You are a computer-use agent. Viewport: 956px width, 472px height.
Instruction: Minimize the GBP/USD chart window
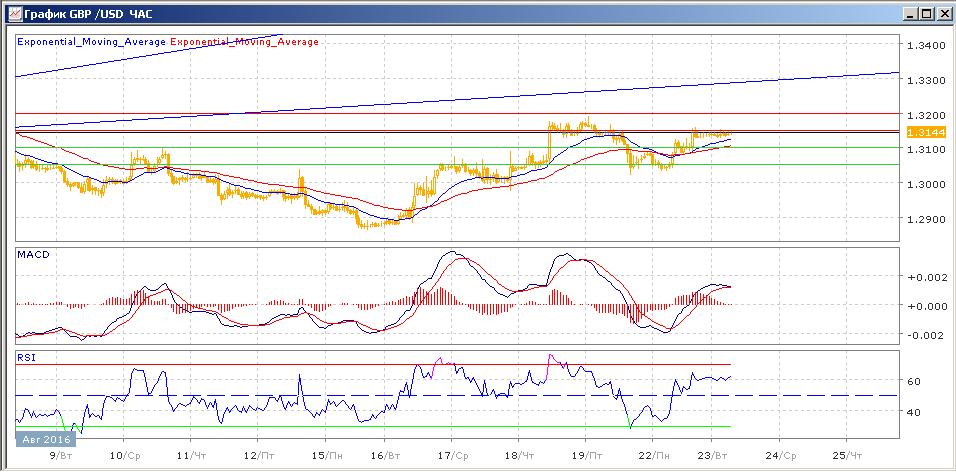point(909,14)
